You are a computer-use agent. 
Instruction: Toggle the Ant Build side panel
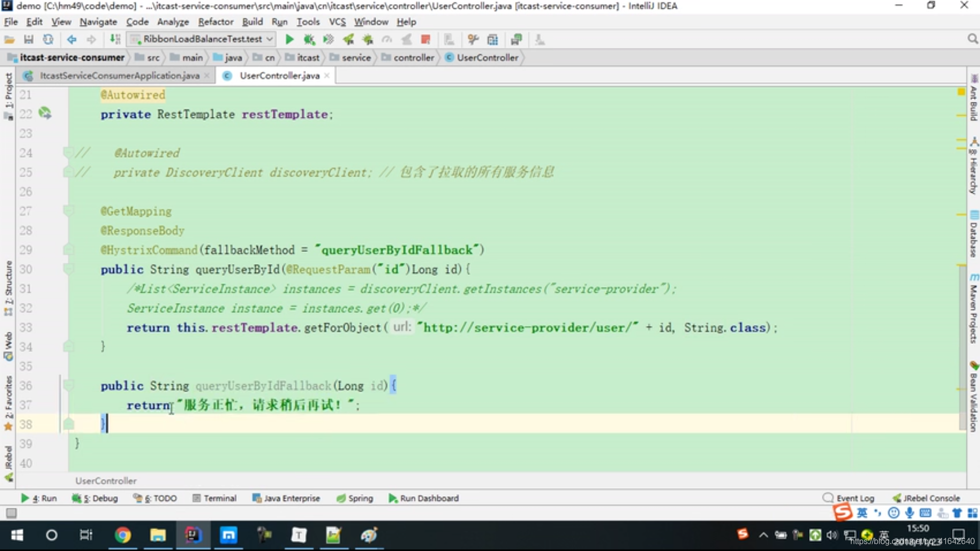click(x=974, y=98)
